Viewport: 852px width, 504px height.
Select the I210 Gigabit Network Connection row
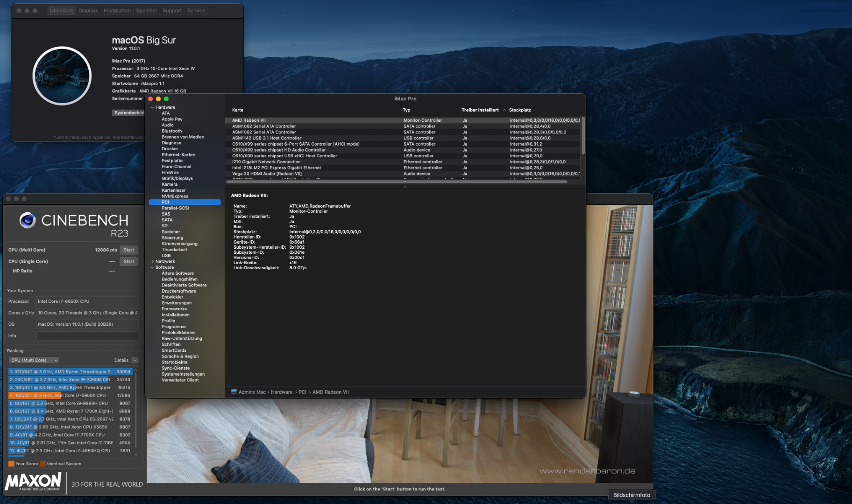click(x=404, y=162)
